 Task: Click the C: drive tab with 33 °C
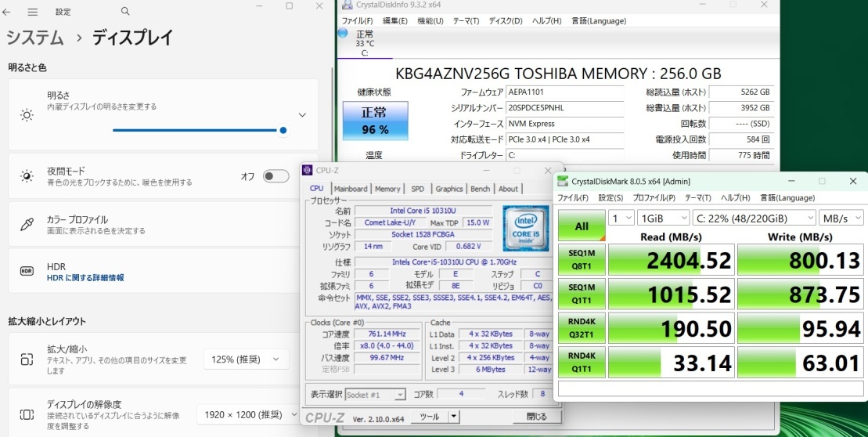(x=364, y=43)
